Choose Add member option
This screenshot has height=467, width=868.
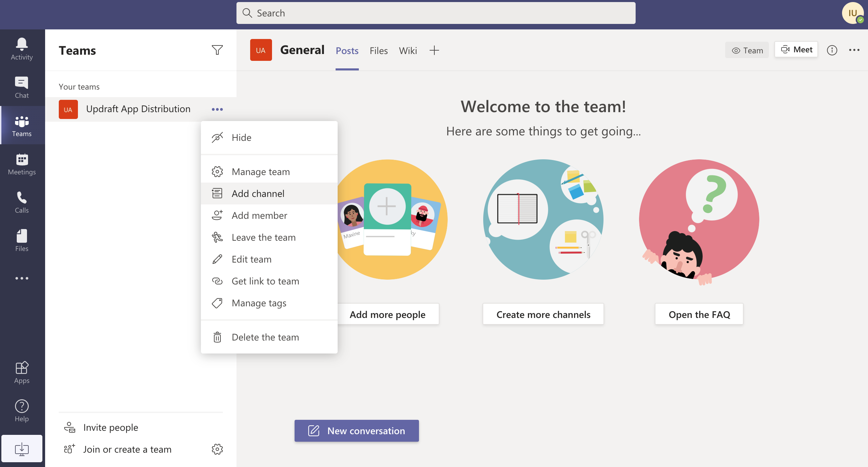pyautogui.click(x=269, y=215)
